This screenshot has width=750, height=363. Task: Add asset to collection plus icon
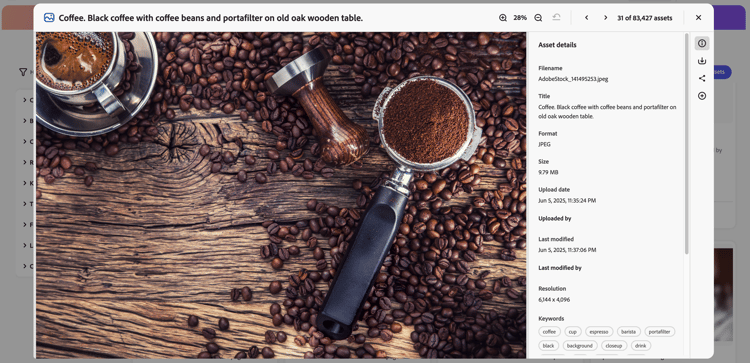pos(702,96)
